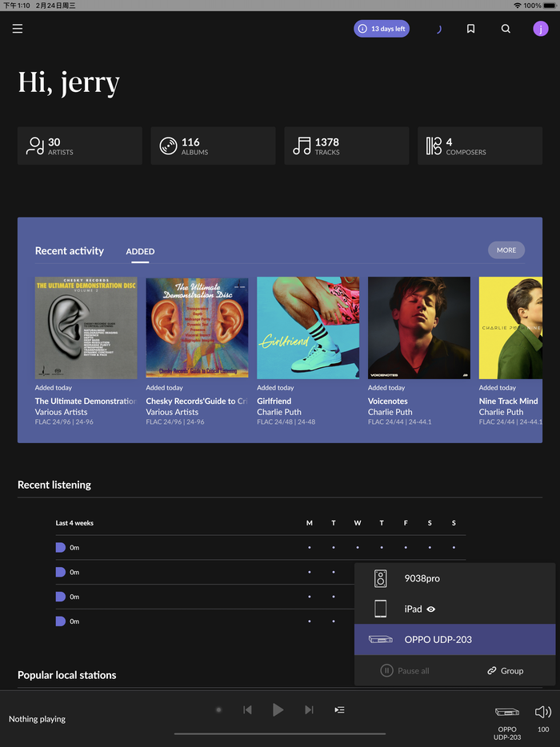
Task: Open the 116 Albums library tile
Action: click(213, 146)
